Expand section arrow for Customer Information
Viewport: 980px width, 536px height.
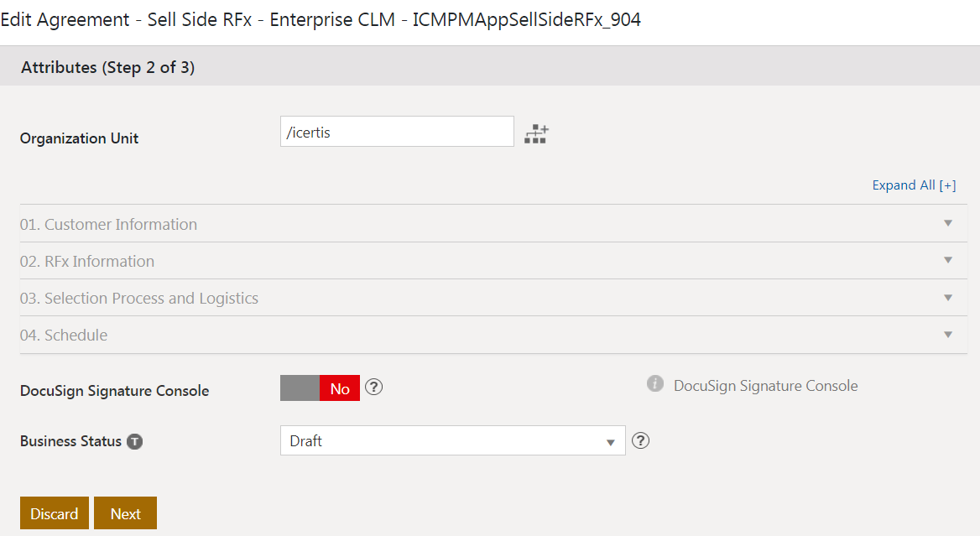coord(948,224)
